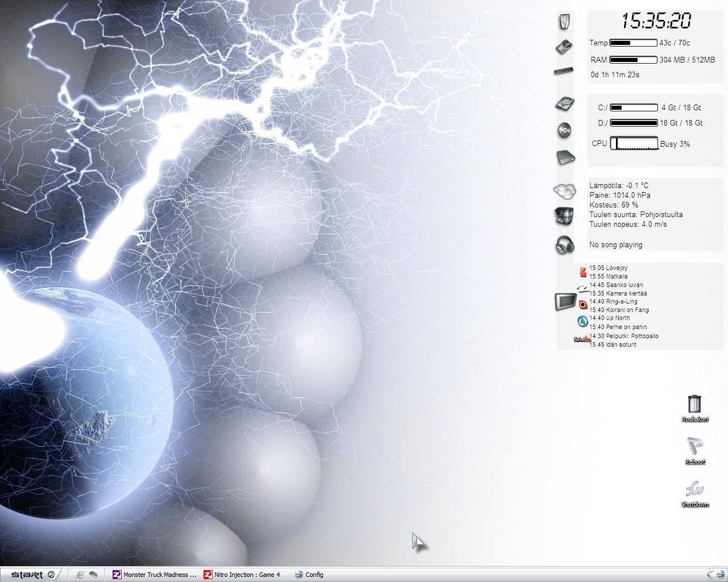The image size is (728, 582).
Task: Click the system tray icon at the taskbar's far right
Action: tap(721, 575)
